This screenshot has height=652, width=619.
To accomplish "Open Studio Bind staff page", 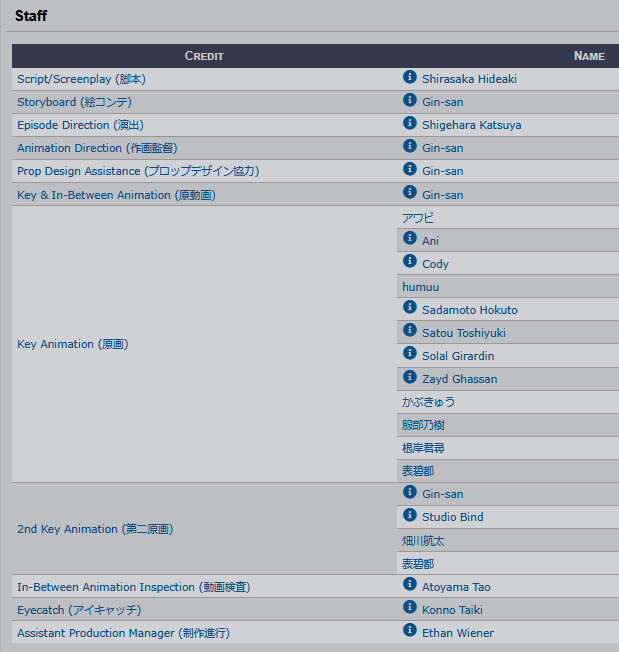I will click(x=453, y=517).
